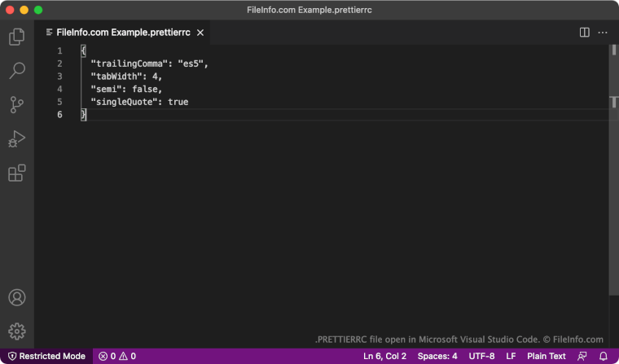Viewport: 619px width, 364px height.
Task: Change indentation via Spaces: 4
Action: point(437,356)
